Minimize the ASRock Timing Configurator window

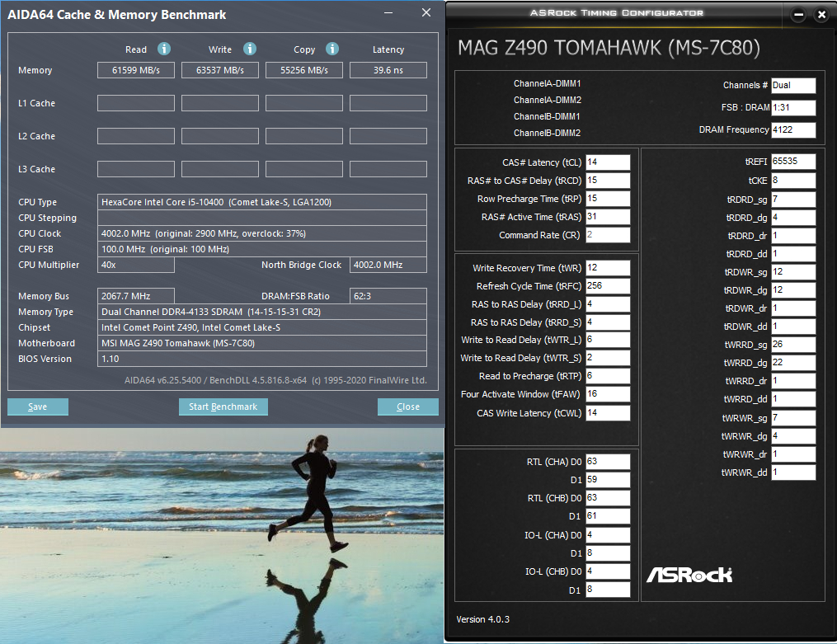tap(798, 15)
